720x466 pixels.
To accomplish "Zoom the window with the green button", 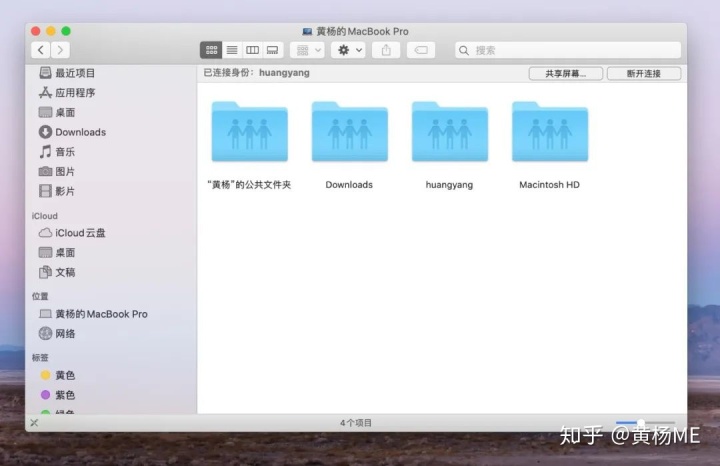I will [66, 31].
